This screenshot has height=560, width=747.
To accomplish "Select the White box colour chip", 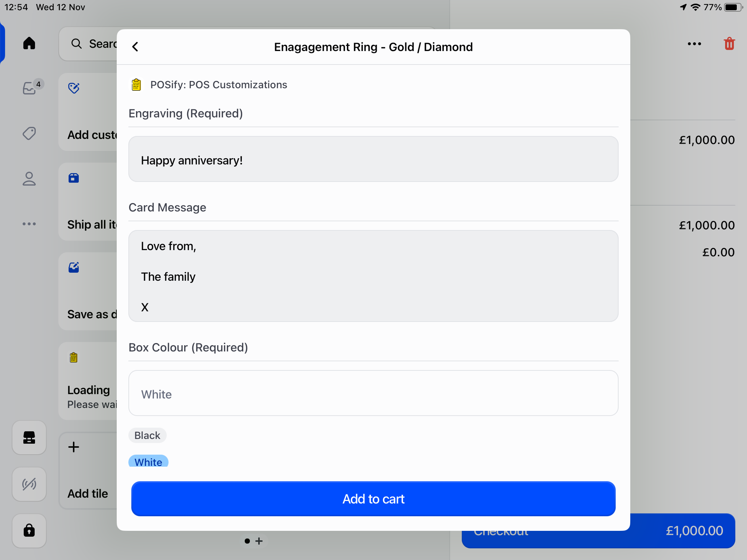I will click(x=148, y=462).
